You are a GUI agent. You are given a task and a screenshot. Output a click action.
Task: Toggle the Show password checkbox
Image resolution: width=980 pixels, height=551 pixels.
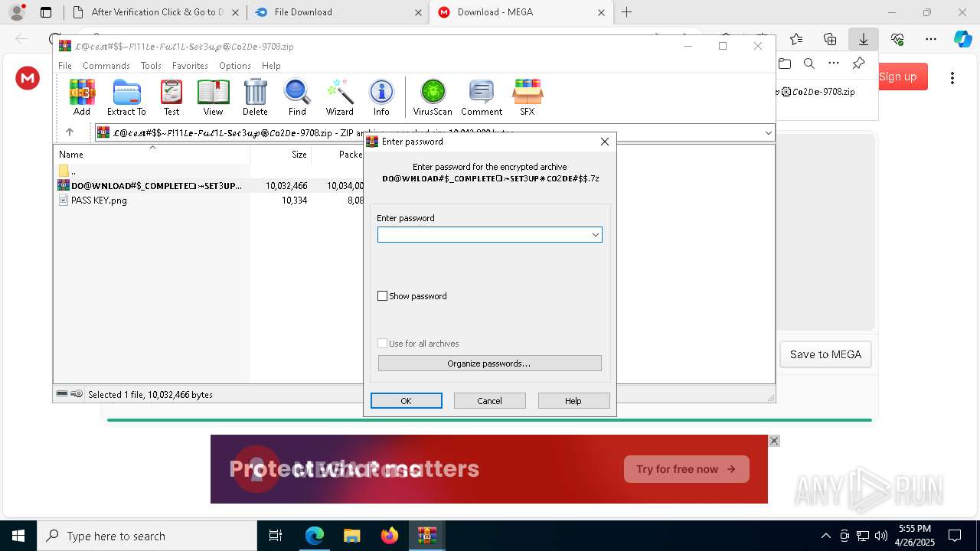[x=383, y=296]
